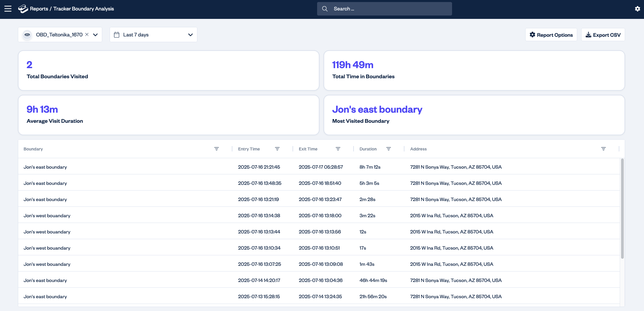Click the Reports breadcrumb link

(x=39, y=9)
